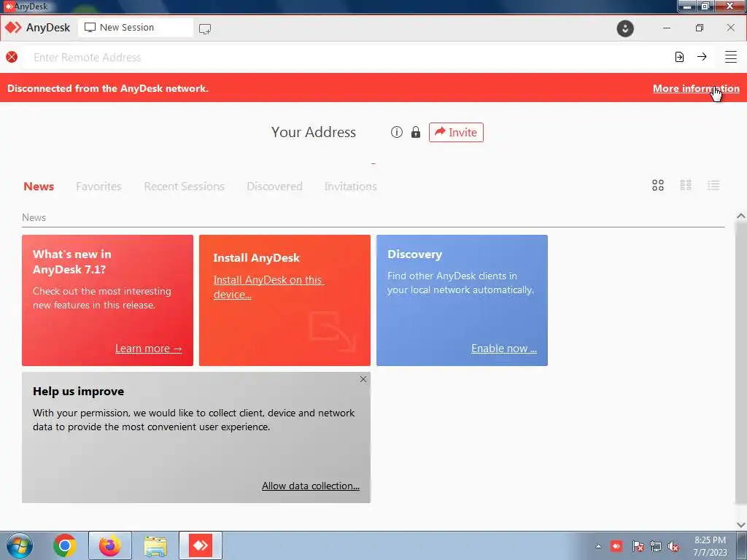Restore down the inner AnyDesk window

(699, 28)
